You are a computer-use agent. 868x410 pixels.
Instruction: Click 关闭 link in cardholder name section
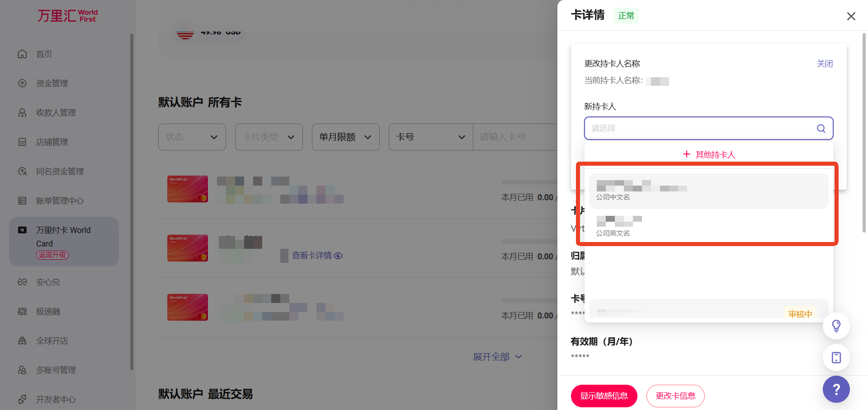click(x=824, y=64)
